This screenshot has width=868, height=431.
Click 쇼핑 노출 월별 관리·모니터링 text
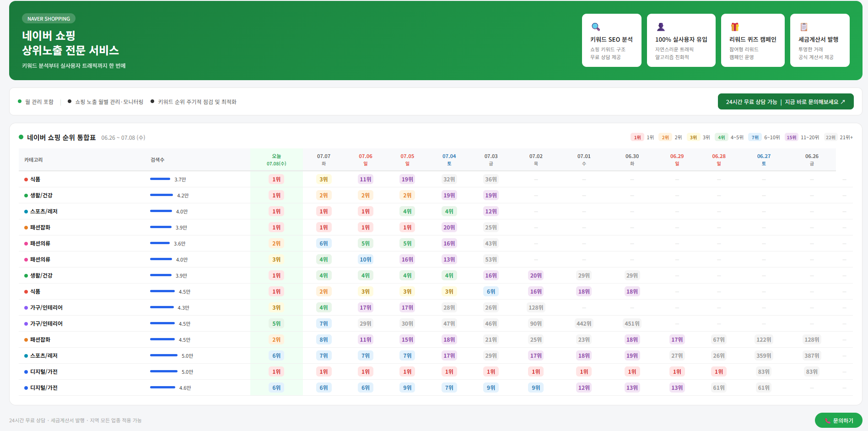[109, 102]
